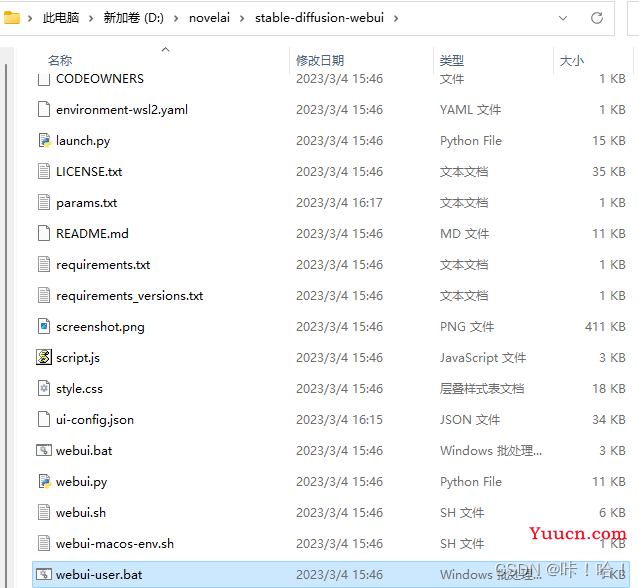Select the file name CODEOWNERS
This screenshot has height=588, width=639.
pyautogui.click(x=100, y=79)
